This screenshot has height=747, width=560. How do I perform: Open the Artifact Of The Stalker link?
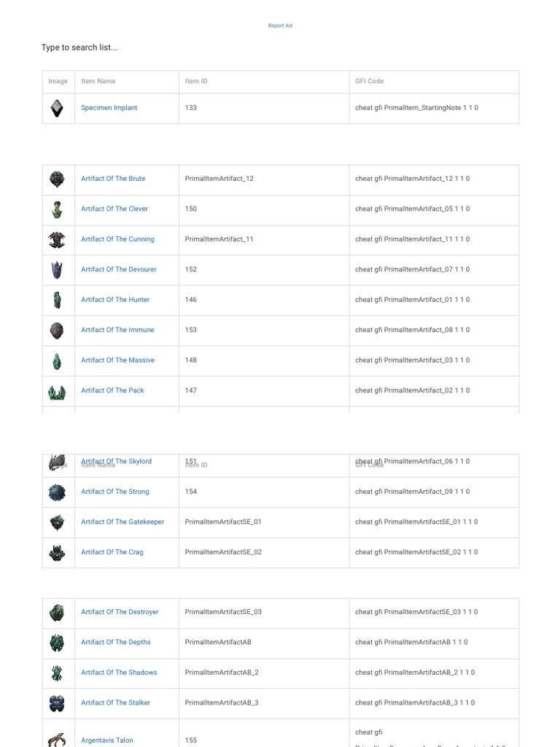click(x=115, y=703)
